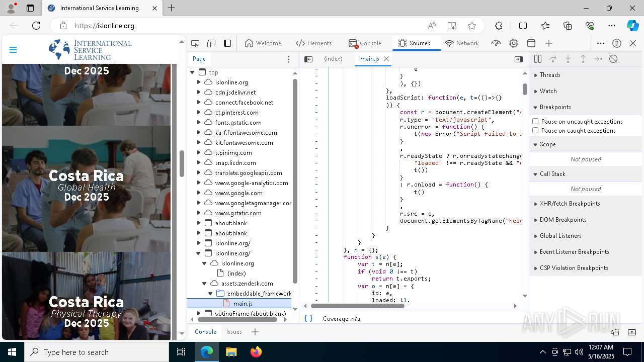Screen dimensions: 644x362
Task: Open Customize DevTools three-dot menu
Action: pos(601,43)
